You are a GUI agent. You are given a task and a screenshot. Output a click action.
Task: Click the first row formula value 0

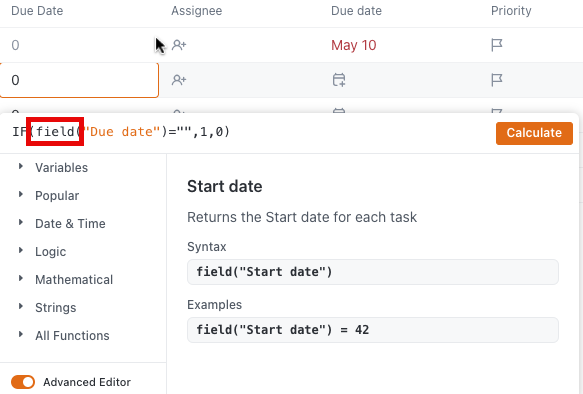(x=15, y=45)
